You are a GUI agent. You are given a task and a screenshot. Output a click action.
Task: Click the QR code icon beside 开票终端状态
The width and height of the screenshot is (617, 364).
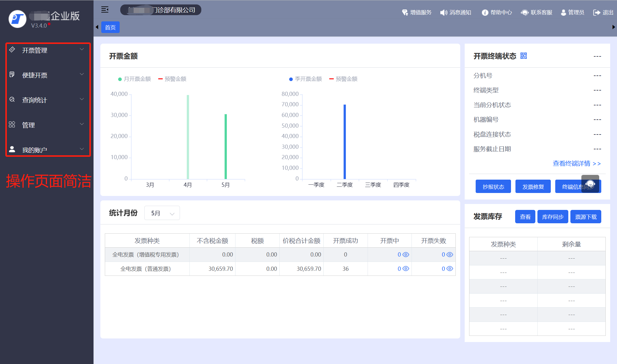click(x=523, y=56)
